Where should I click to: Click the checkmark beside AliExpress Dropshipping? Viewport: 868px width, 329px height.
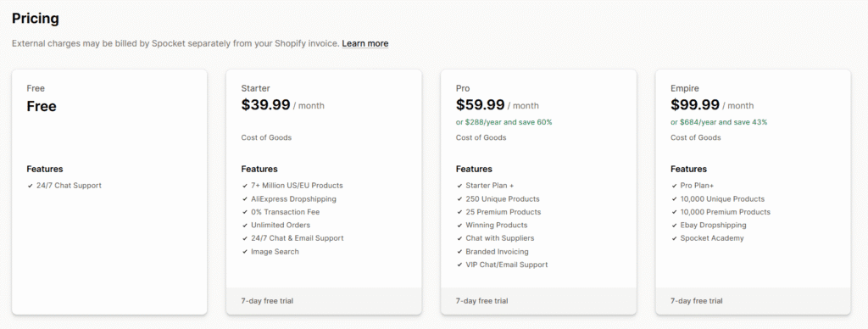[x=245, y=199]
